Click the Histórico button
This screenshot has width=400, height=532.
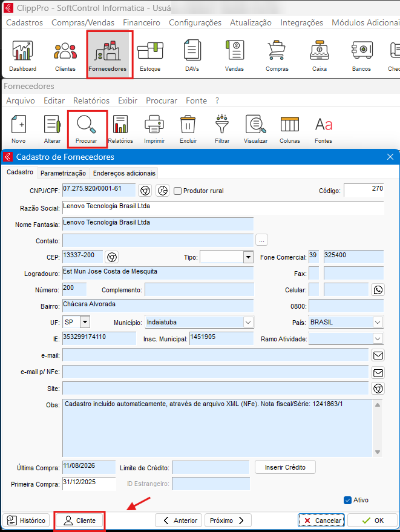click(26, 521)
